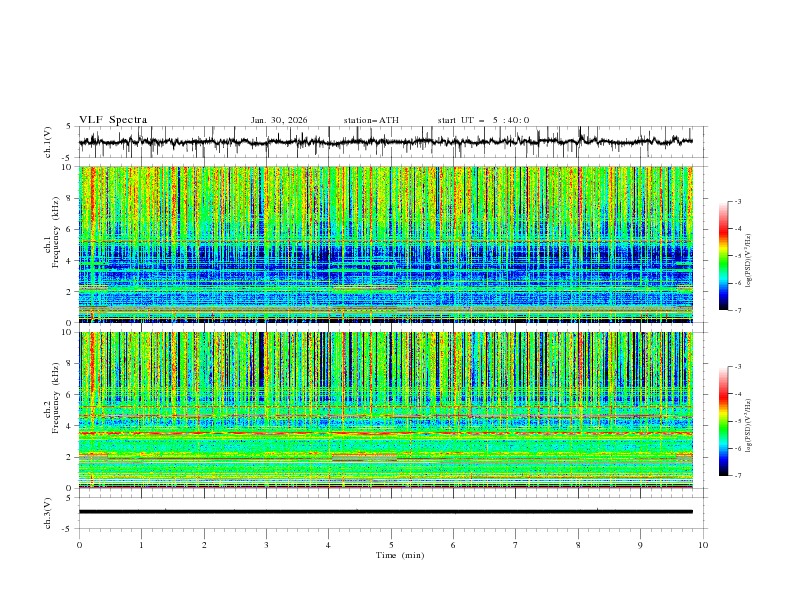Click tick label "9" on the Time axis
The width and height of the screenshot is (792, 612).
pyautogui.click(x=640, y=545)
